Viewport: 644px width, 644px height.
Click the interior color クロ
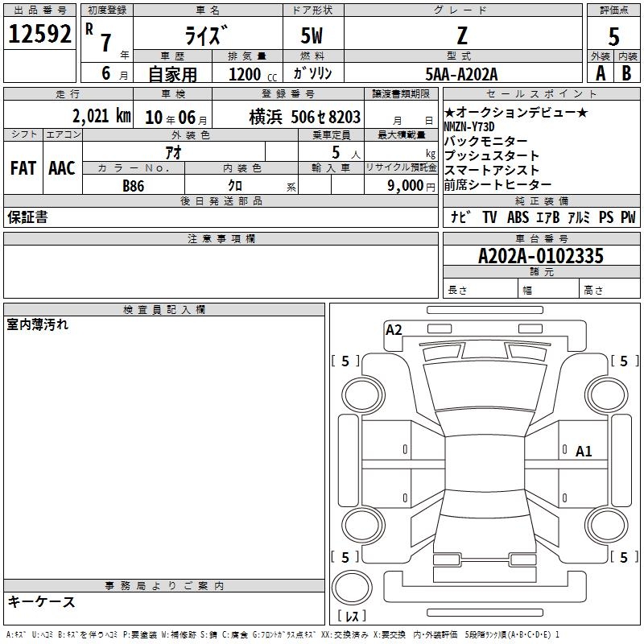235,186
